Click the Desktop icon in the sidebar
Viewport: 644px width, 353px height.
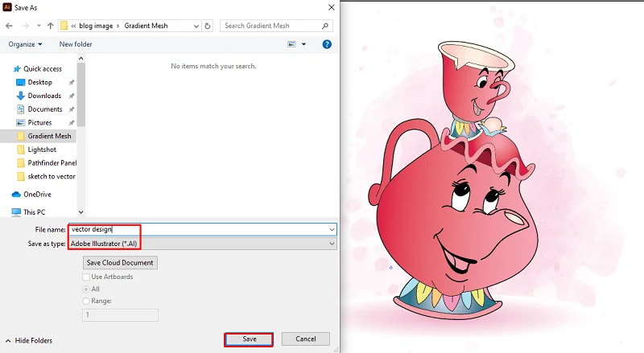(x=20, y=82)
